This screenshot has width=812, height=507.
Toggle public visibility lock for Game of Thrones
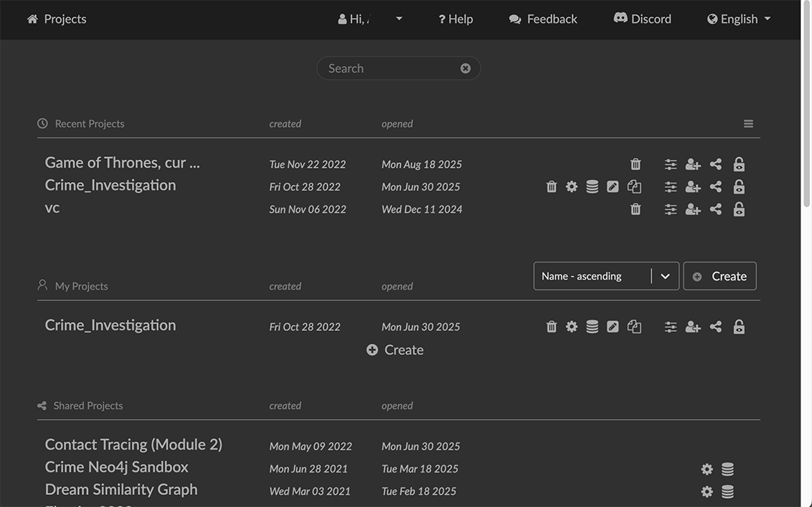[x=739, y=164]
